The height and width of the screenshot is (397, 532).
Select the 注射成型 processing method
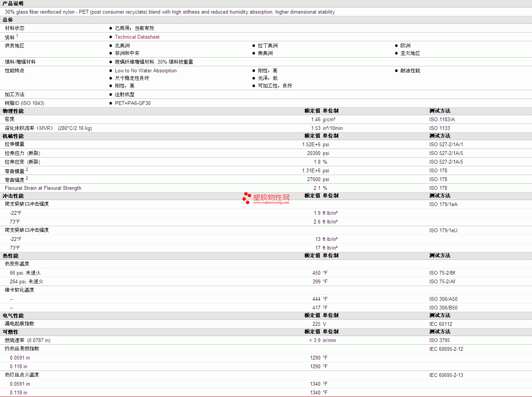point(124,95)
